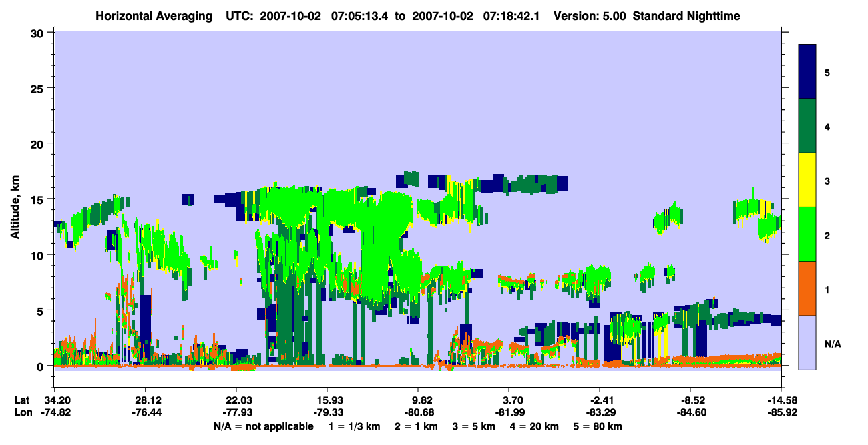Image resolution: width=868 pixels, height=445 pixels.
Task: Click the 'Lat' axis row label
Action: click(x=22, y=401)
